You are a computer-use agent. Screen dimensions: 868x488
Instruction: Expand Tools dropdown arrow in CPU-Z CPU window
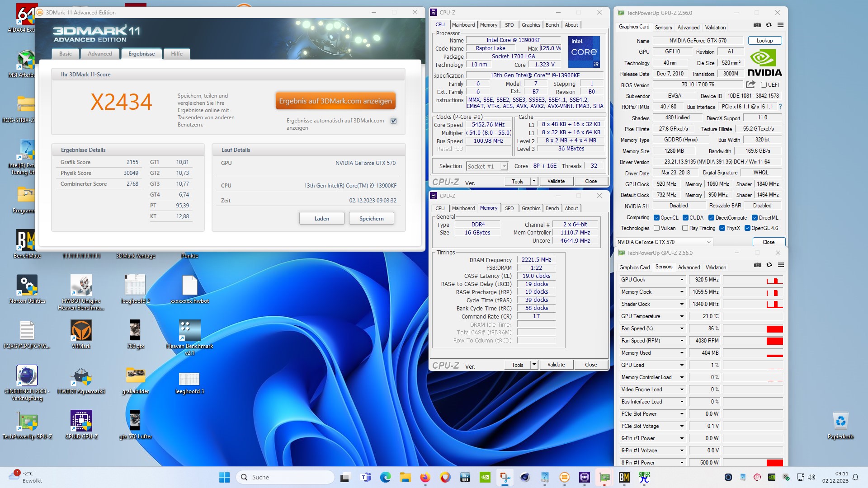(x=534, y=181)
